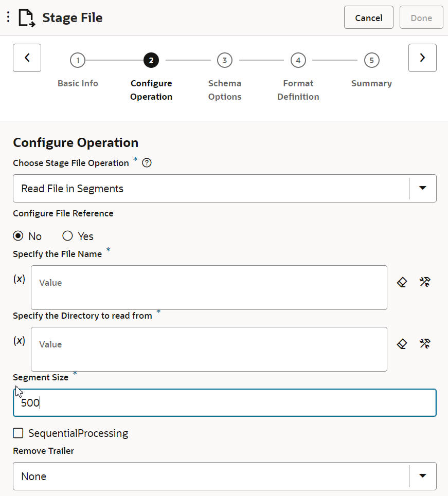Expand the Read File in Segments dropdown
The image size is (448, 496).
pyautogui.click(x=422, y=188)
